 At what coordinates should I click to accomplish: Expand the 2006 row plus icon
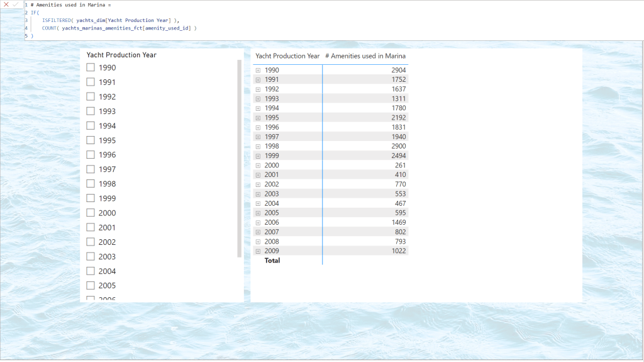coord(258,222)
